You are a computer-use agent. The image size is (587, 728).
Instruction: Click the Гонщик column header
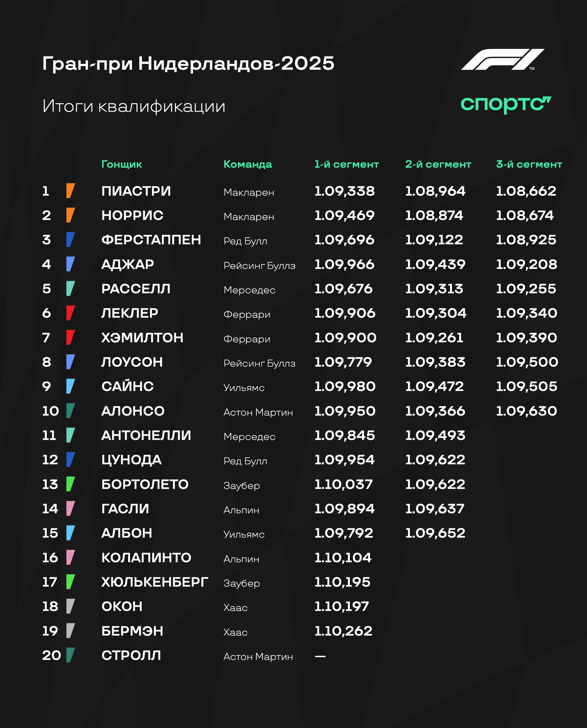click(122, 164)
